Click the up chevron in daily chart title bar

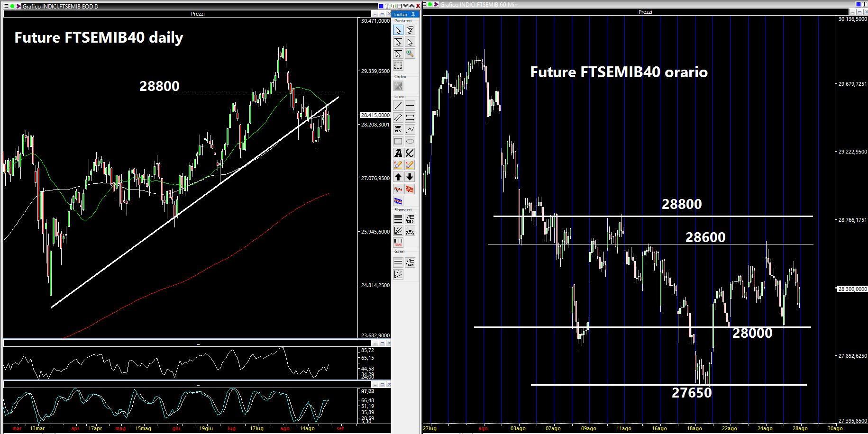(412, 6)
